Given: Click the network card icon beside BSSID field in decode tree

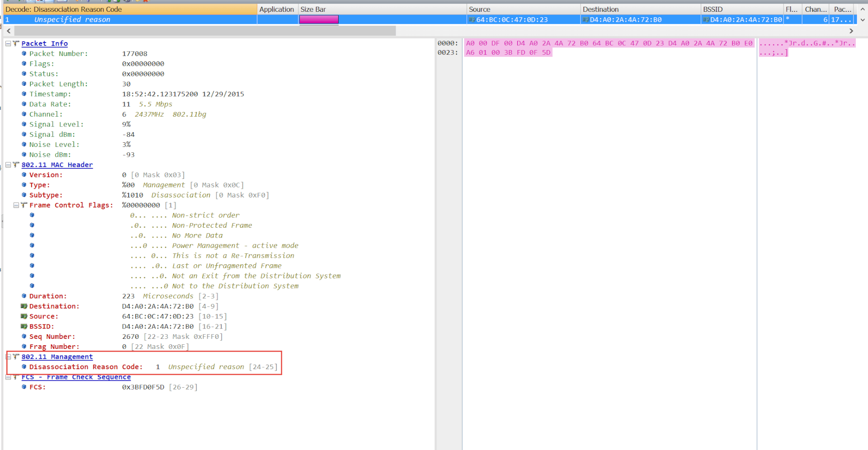Looking at the screenshot, I should [x=24, y=326].
